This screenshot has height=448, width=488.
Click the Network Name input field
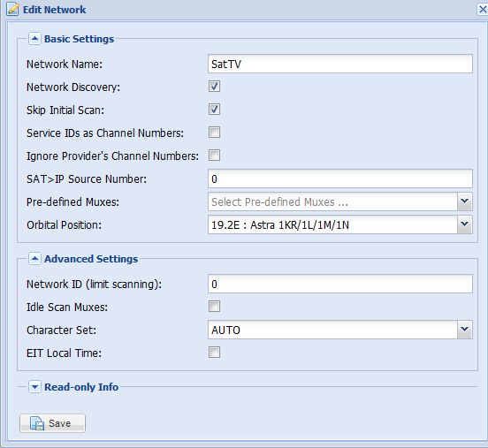tap(340, 64)
